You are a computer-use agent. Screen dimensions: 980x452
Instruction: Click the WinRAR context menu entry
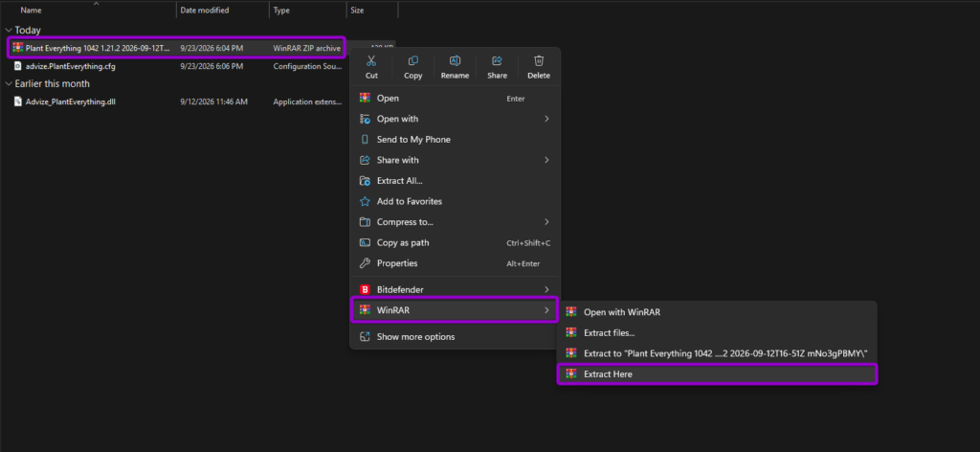click(455, 310)
